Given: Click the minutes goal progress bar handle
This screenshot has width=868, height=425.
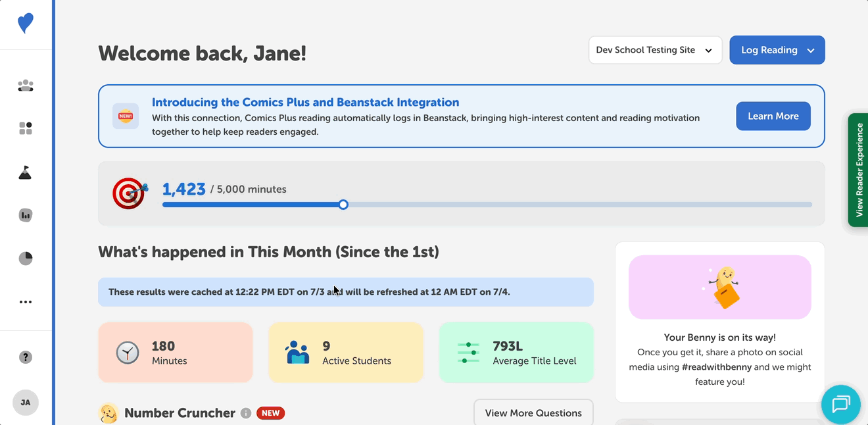Looking at the screenshot, I should 343,205.
